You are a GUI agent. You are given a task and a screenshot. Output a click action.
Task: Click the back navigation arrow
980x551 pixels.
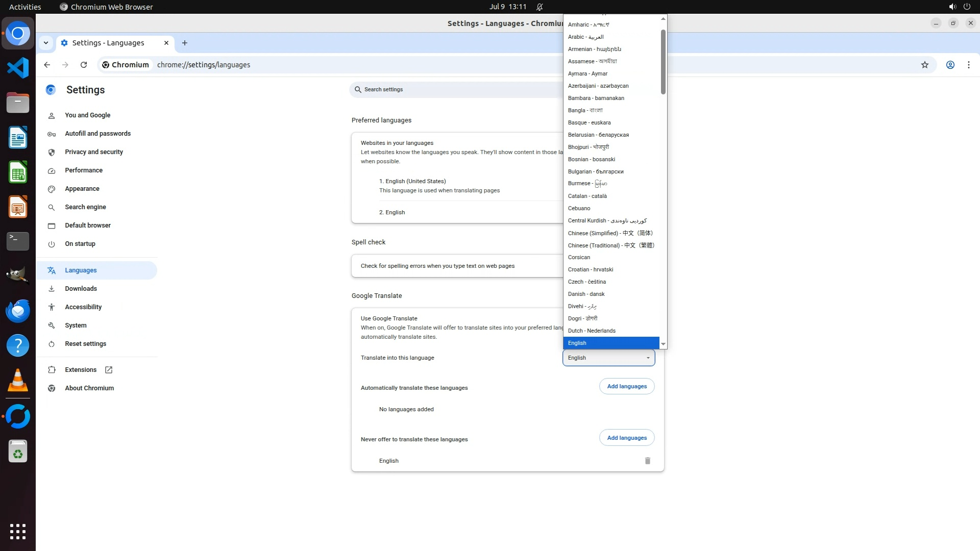(47, 65)
